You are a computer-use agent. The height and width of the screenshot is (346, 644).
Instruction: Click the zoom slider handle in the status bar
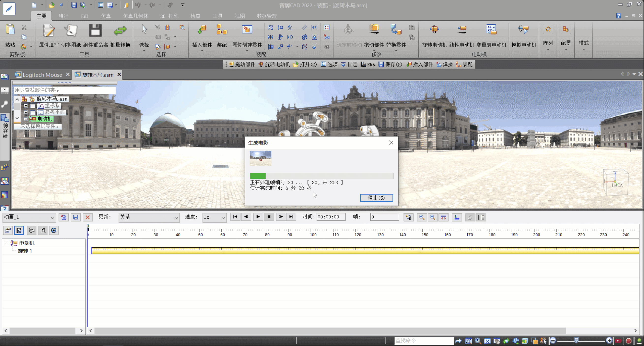click(576, 340)
